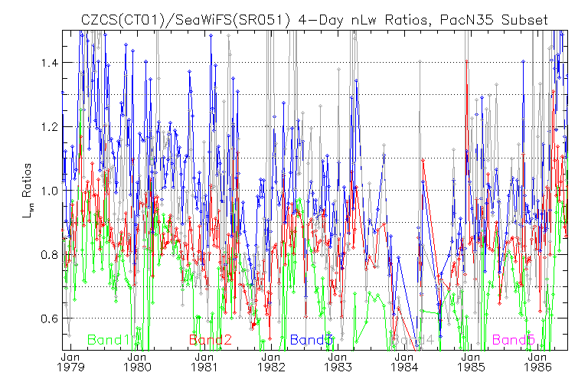The image size is (588, 392).
Task: Click the 0.6 y-axis tick value
Action: click(x=49, y=318)
